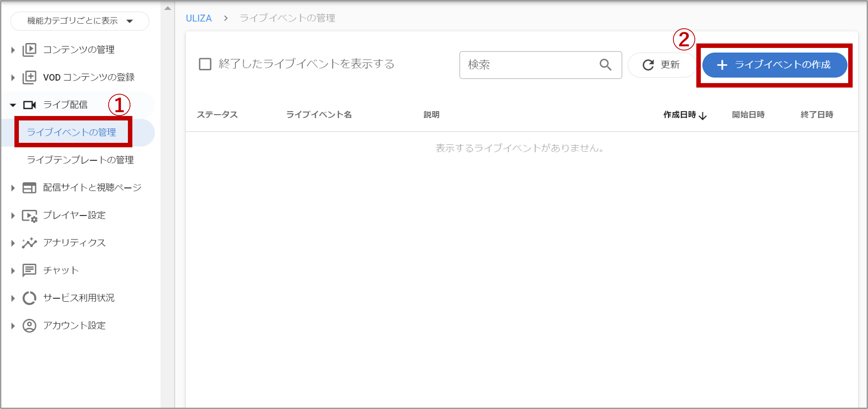Click the magnifier search icon

[605, 65]
